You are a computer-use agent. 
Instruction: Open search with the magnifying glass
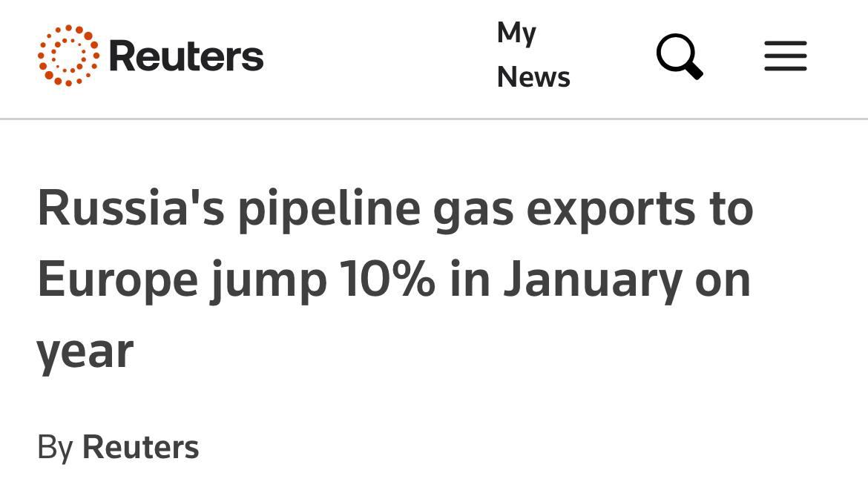679,56
